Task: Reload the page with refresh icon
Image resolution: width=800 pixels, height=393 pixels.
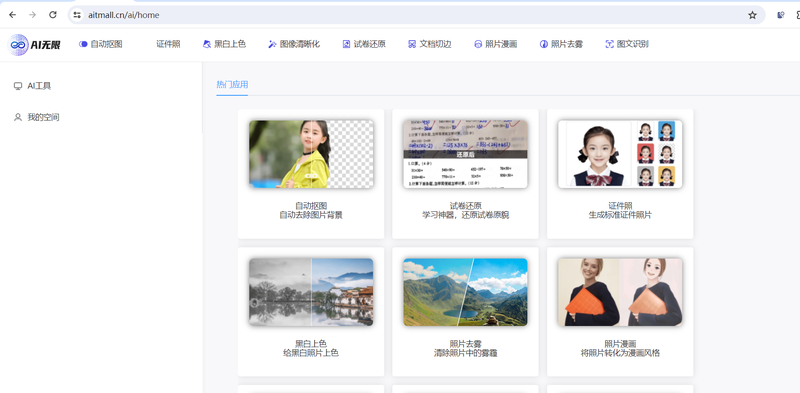Action: (x=53, y=15)
